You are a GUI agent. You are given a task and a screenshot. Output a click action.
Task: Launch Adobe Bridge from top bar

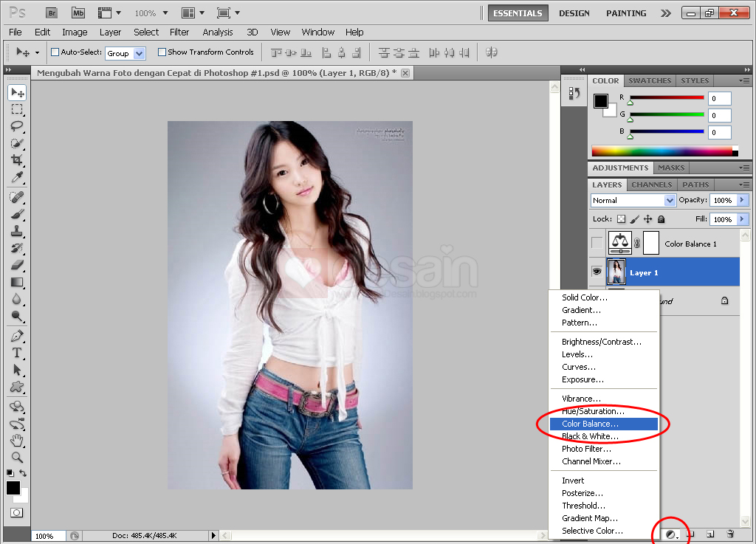52,13
